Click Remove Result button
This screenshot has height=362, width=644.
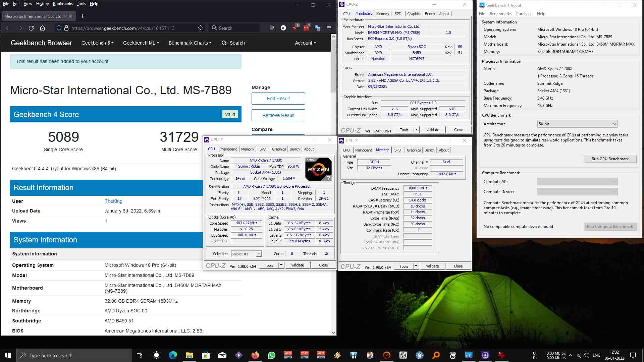point(278,115)
